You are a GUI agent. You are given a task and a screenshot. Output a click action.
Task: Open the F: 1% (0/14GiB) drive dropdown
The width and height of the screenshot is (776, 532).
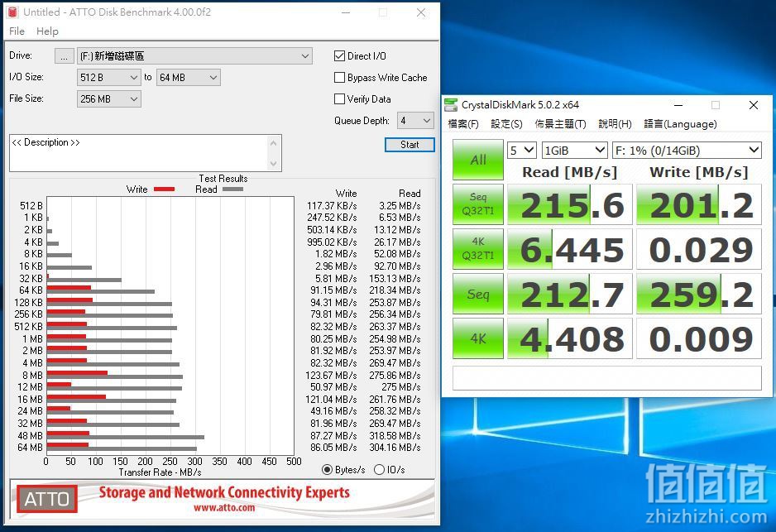pos(687,150)
